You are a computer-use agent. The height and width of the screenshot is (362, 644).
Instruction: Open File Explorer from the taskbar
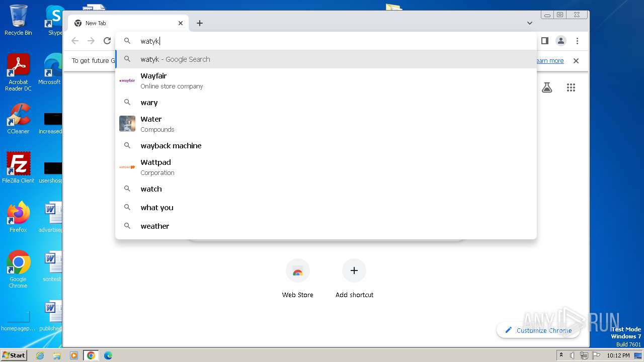pyautogui.click(x=57, y=355)
